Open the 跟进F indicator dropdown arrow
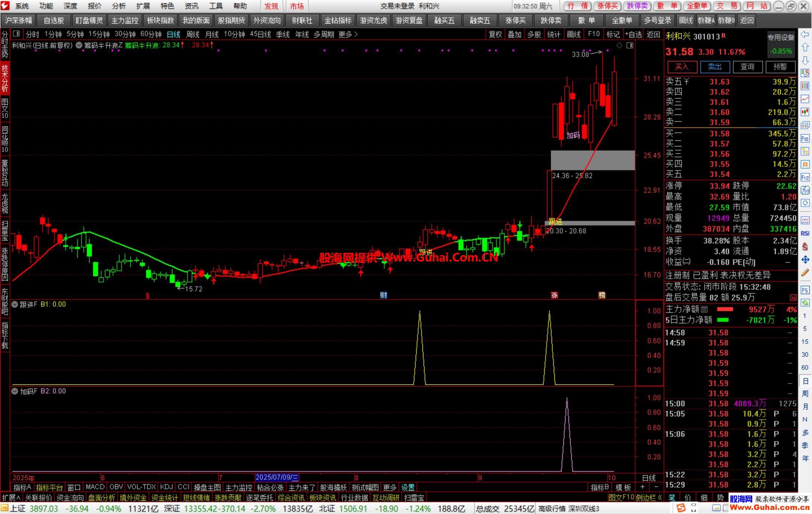The width and height of the screenshot is (812, 514). (15, 304)
